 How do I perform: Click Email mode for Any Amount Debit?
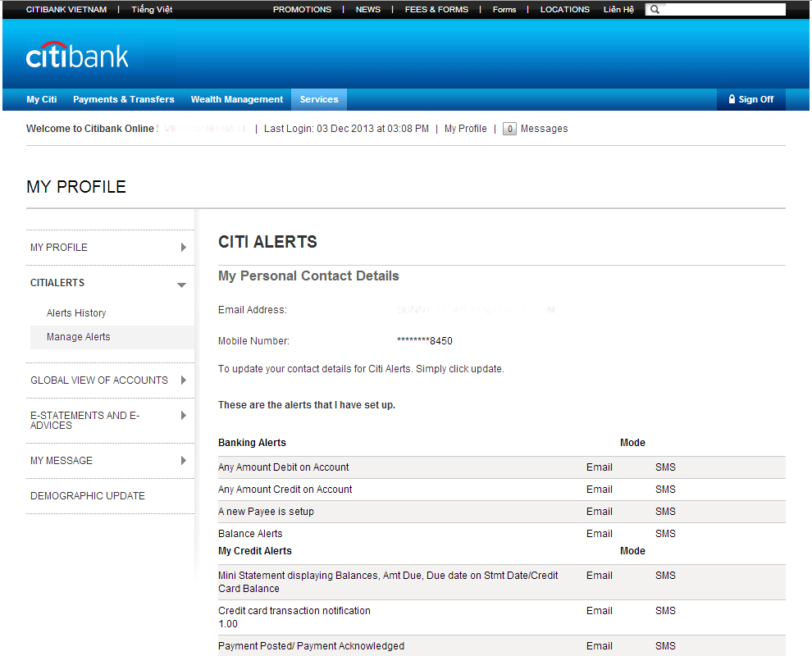click(x=600, y=467)
